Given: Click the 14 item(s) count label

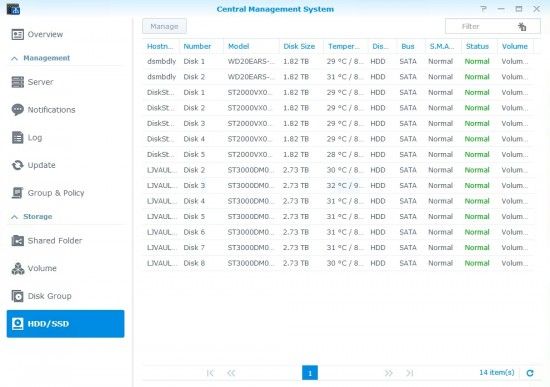Looking at the screenshot, I should (497, 372).
